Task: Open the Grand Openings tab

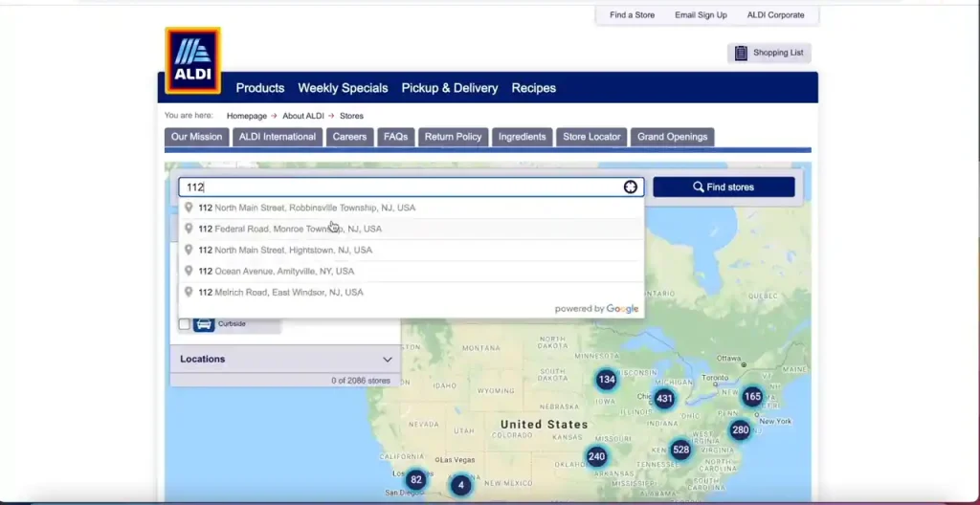Action: (x=672, y=137)
